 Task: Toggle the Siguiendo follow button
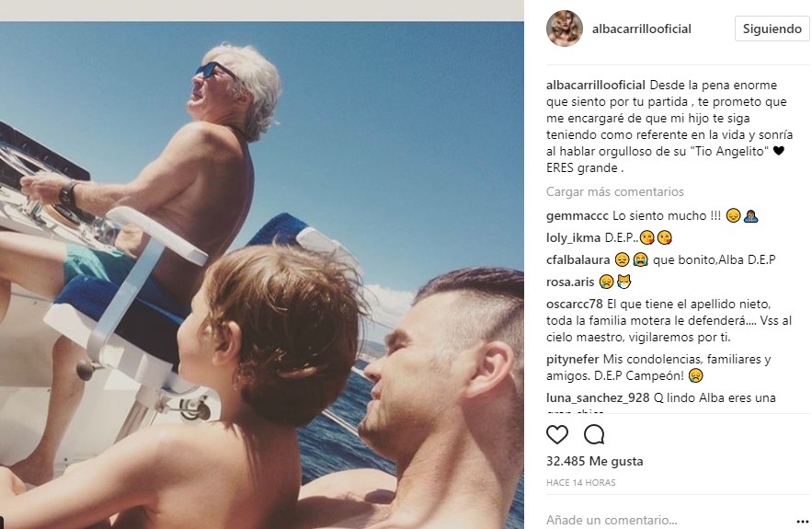tap(772, 29)
